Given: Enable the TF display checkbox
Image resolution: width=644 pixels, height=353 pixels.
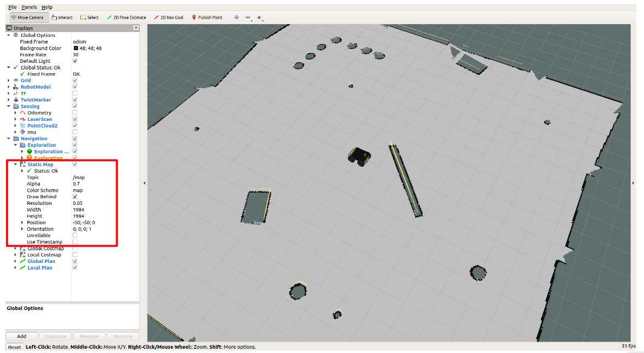Looking at the screenshot, I should [75, 94].
